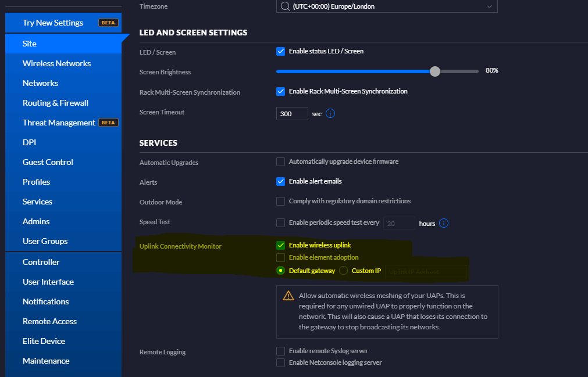This screenshot has height=377, width=588.
Task: Adjust the Screen Brightness slider
Action: coord(434,71)
